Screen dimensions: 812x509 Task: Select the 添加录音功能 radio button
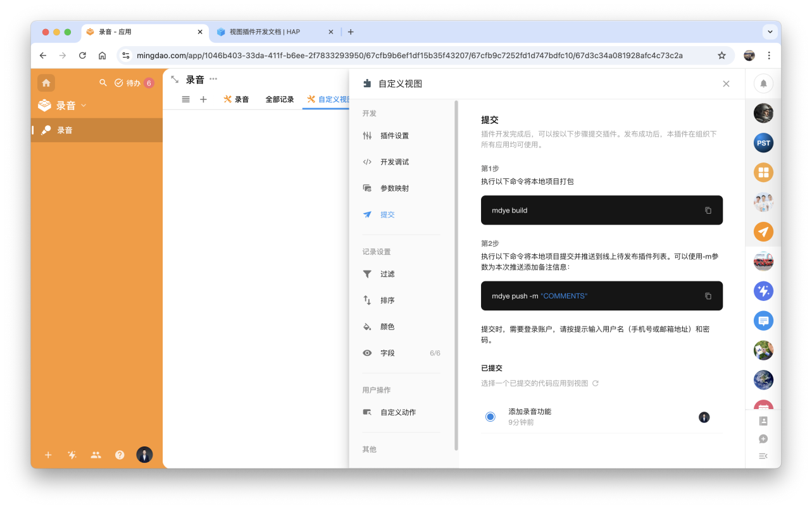point(490,416)
